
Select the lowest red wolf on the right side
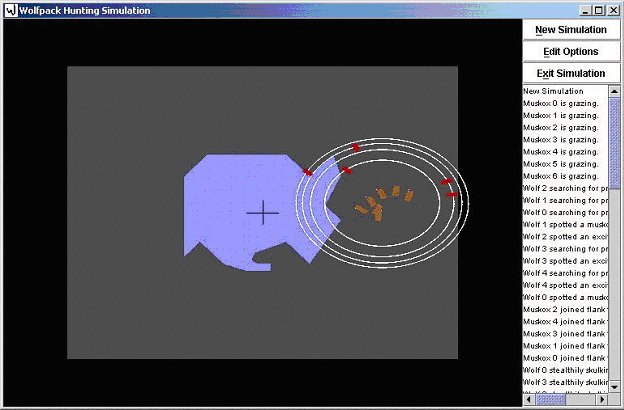click(453, 193)
